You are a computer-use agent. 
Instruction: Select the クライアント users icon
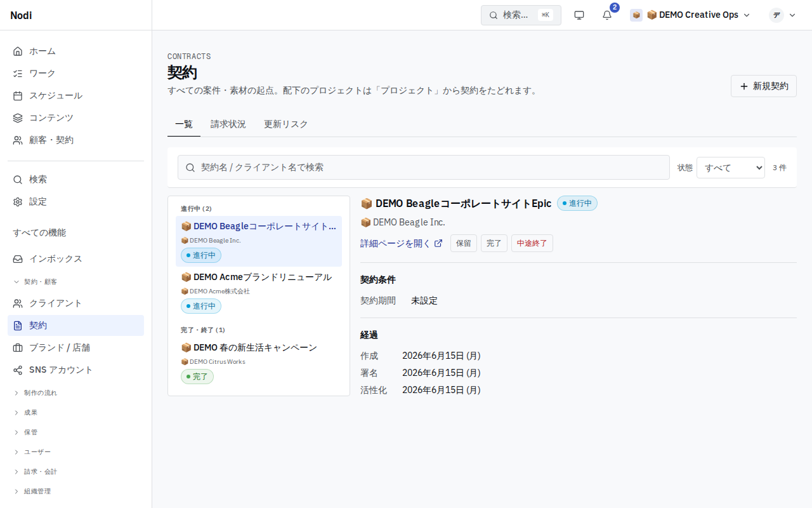18,304
